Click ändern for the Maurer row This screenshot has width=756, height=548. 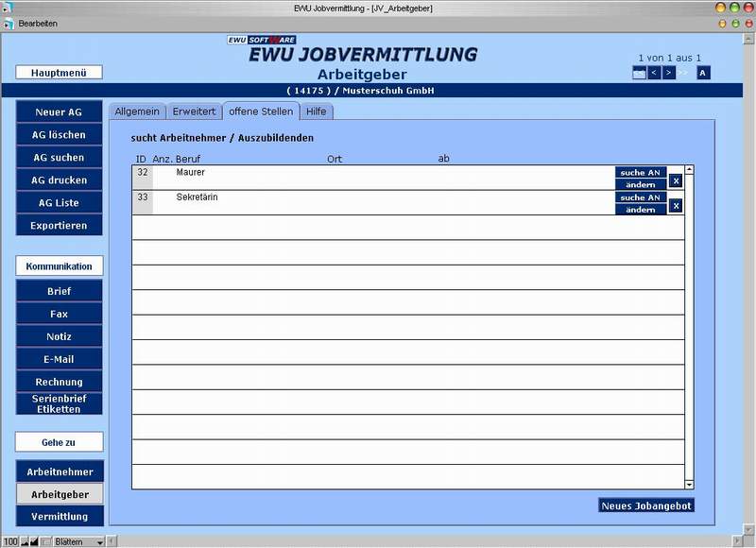[641, 184]
